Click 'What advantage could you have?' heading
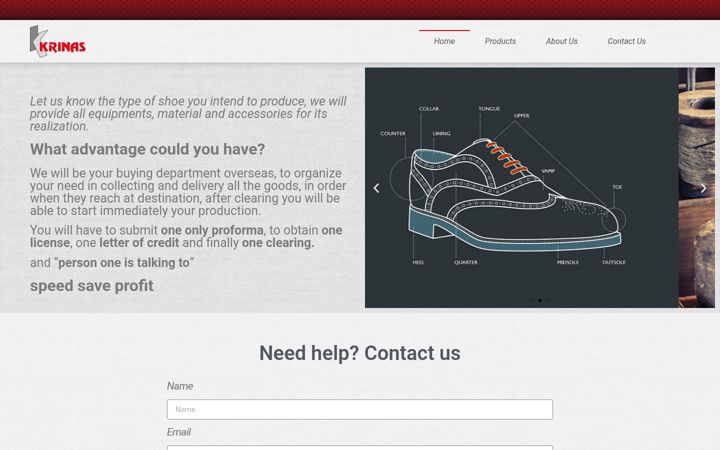Screen dimensions: 720x450 [x=147, y=149]
